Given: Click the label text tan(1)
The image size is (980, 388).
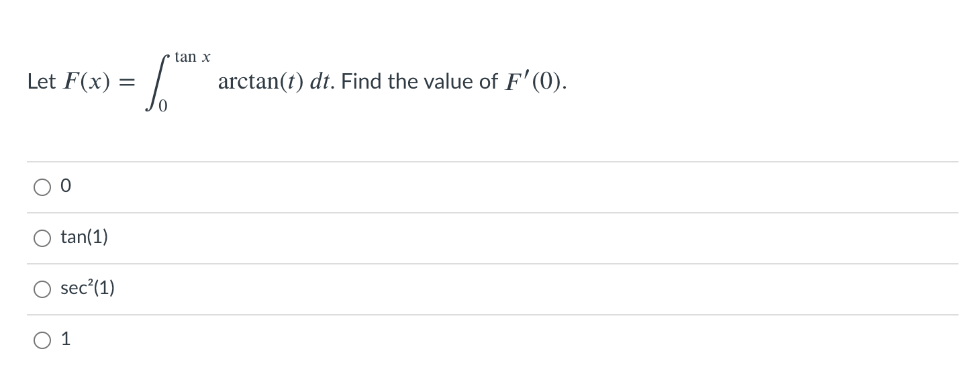Looking at the screenshot, I should coord(84,237).
